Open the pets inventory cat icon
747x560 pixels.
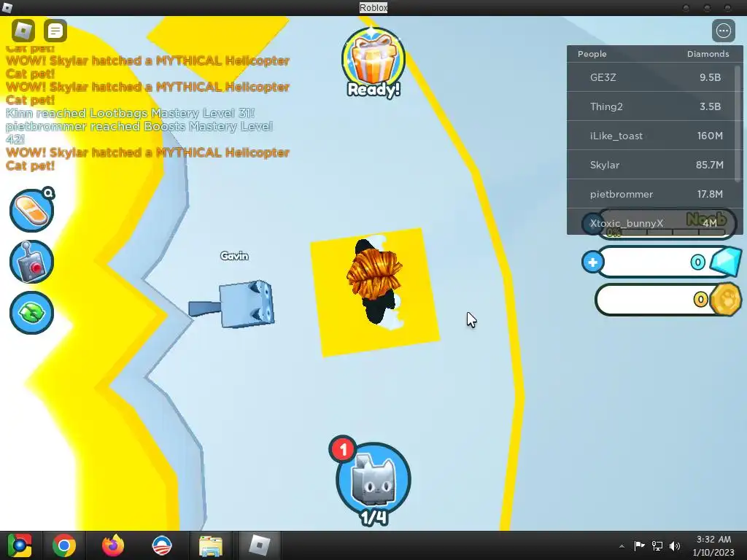tap(373, 480)
